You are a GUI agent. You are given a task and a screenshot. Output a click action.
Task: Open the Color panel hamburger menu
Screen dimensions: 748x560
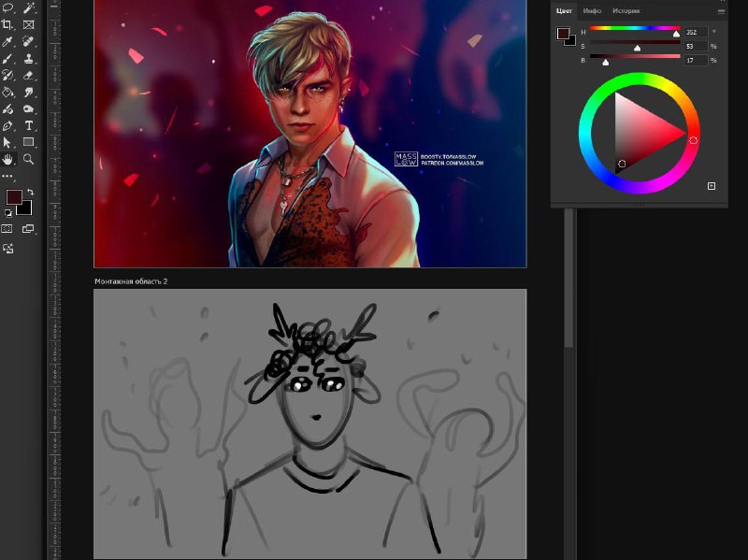[721, 11]
